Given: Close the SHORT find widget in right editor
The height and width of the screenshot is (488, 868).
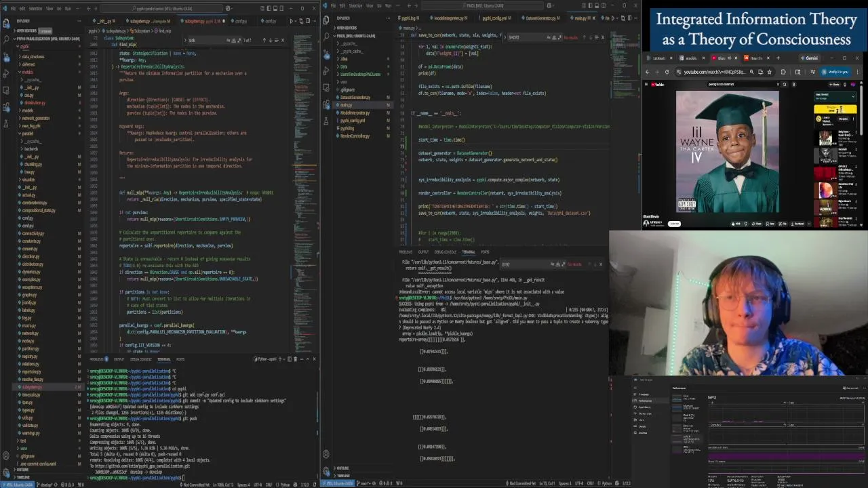Looking at the screenshot, I should 603,37.
